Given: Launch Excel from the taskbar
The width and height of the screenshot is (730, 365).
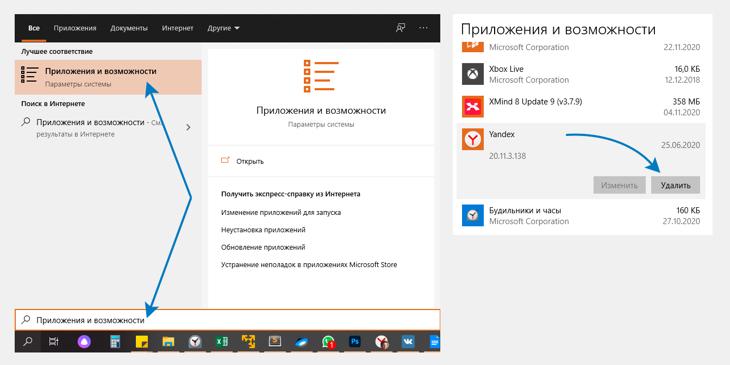Looking at the screenshot, I should point(222,342).
